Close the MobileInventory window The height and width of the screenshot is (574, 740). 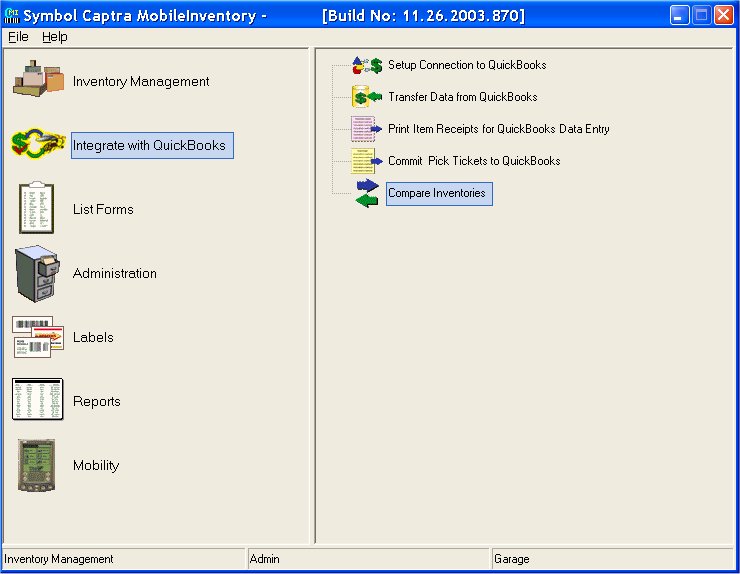[x=723, y=15]
